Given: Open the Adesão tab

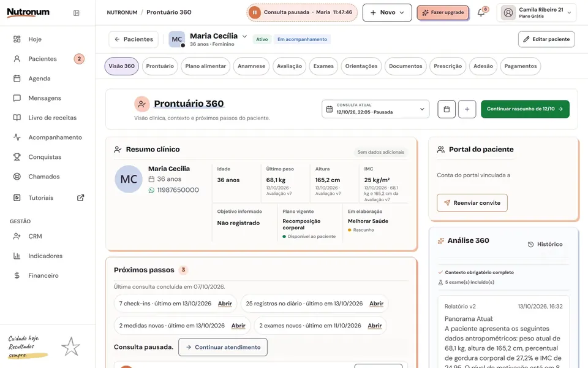Looking at the screenshot, I should [x=483, y=66].
